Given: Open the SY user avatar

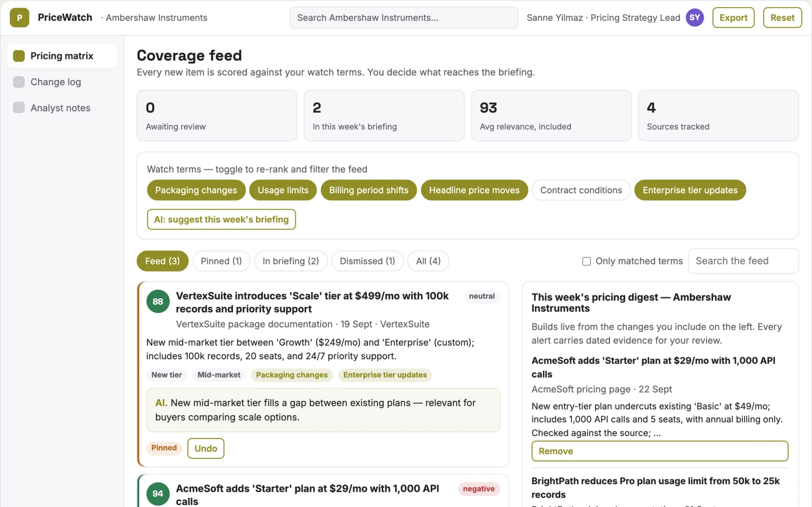Looking at the screenshot, I should pyautogui.click(x=695, y=18).
